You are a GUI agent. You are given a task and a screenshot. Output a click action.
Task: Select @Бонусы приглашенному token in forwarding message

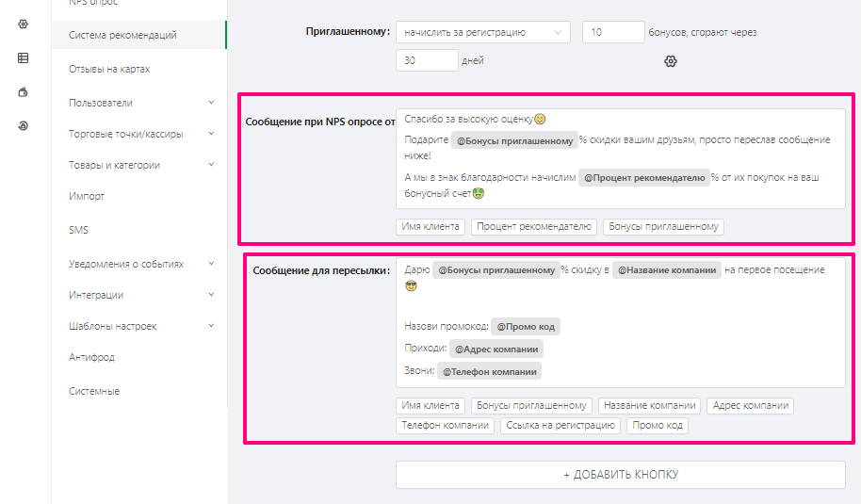[x=496, y=270]
